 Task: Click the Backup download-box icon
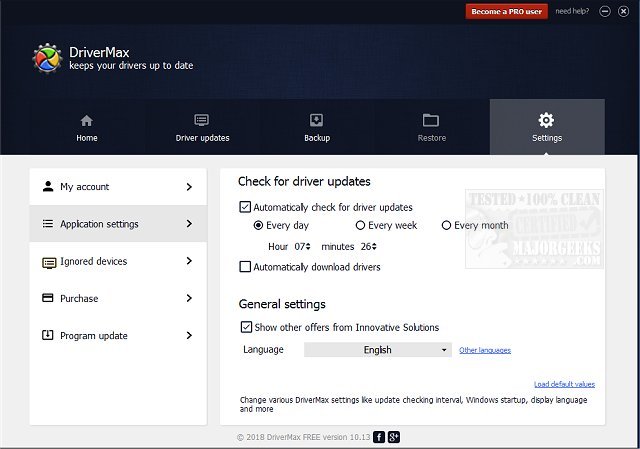pos(317,120)
